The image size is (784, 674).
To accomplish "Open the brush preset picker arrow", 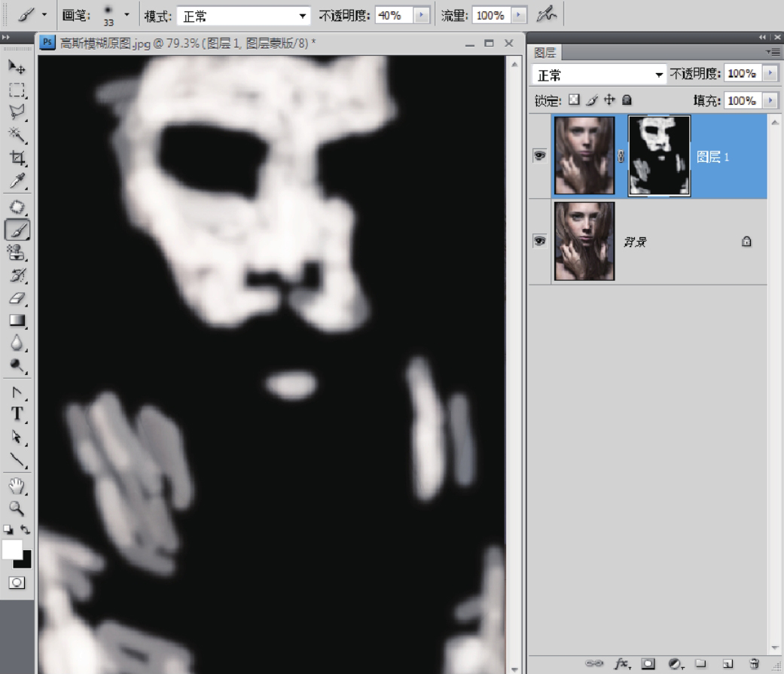I will [x=126, y=15].
